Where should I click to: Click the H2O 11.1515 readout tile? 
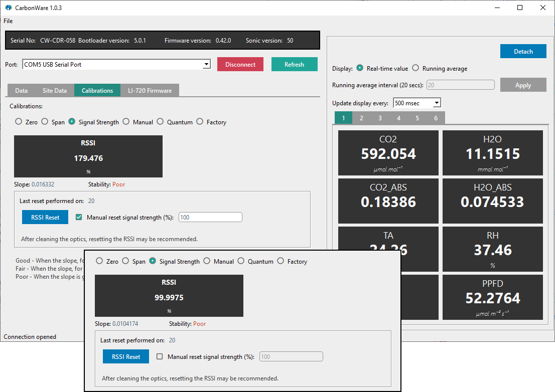point(493,153)
